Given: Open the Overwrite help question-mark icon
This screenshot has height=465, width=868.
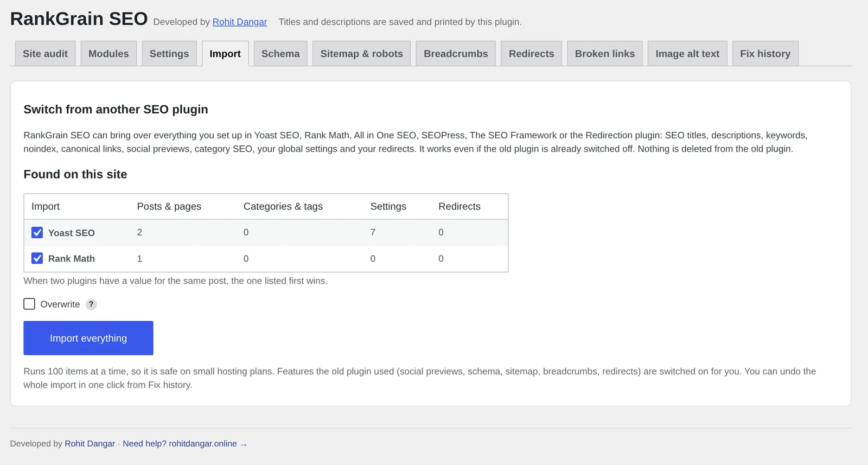Looking at the screenshot, I should point(91,304).
